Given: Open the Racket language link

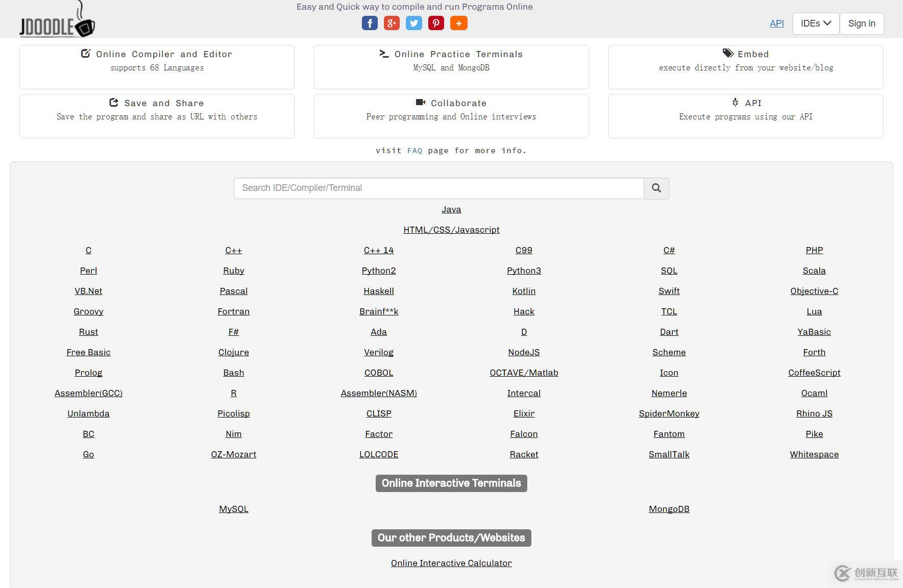Looking at the screenshot, I should tap(524, 454).
